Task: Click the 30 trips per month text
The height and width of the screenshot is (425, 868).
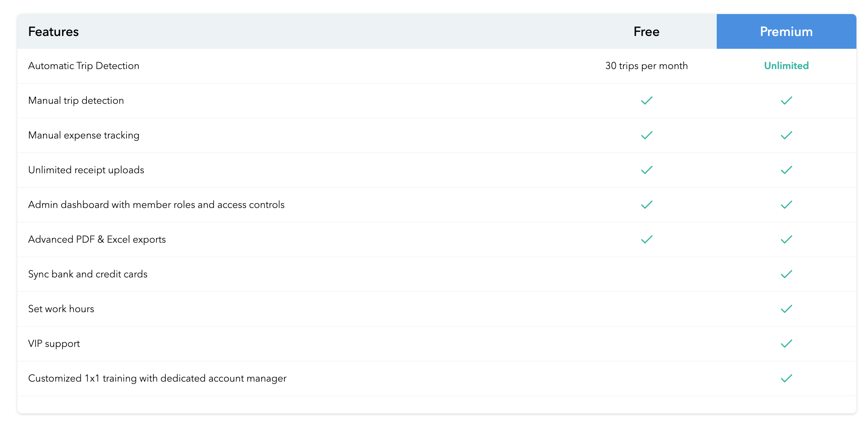Action: click(x=646, y=66)
